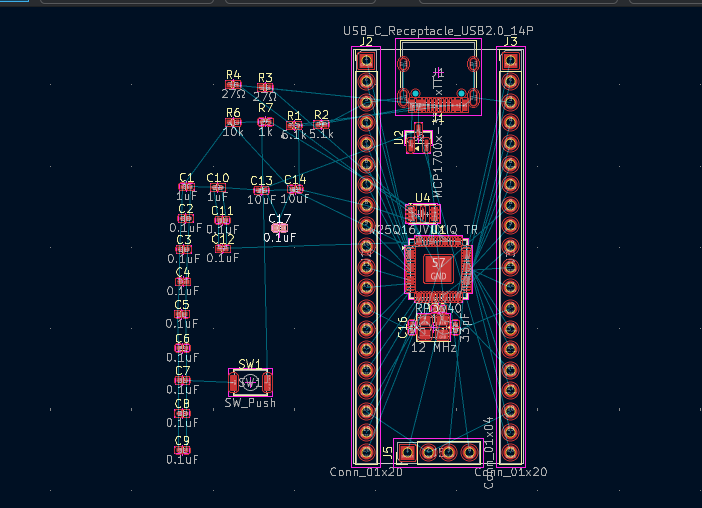Select the SW1 push button footprint
This screenshot has height=508, width=702.
click(x=250, y=382)
